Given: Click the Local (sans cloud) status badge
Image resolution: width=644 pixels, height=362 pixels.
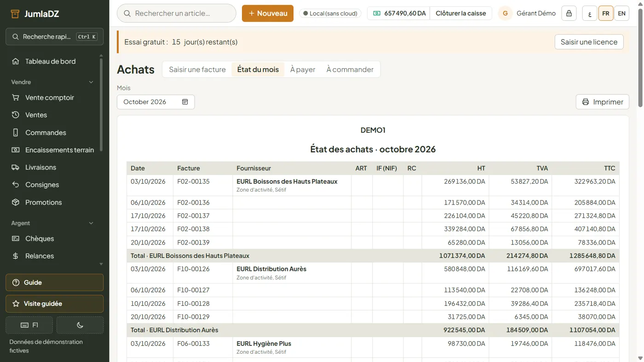Looking at the screenshot, I should (x=330, y=13).
